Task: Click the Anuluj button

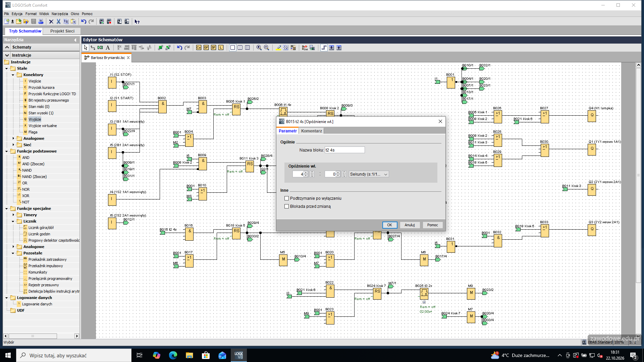Action: click(410, 225)
